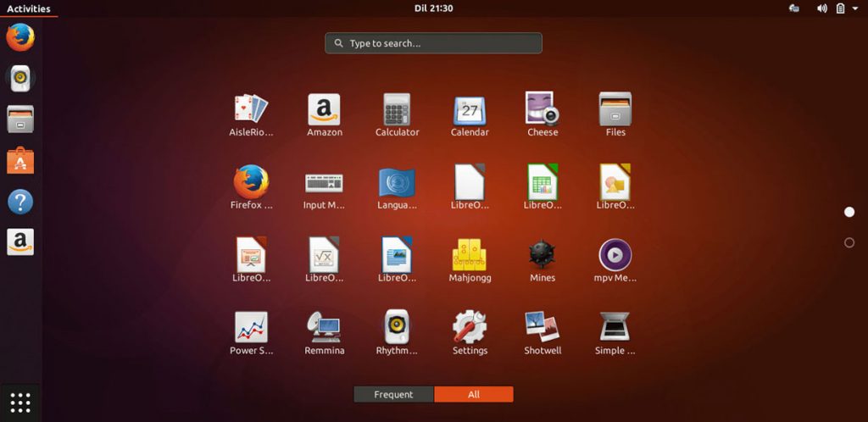Launch the Amazon app in the grid
868x422 pixels.
click(325, 109)
